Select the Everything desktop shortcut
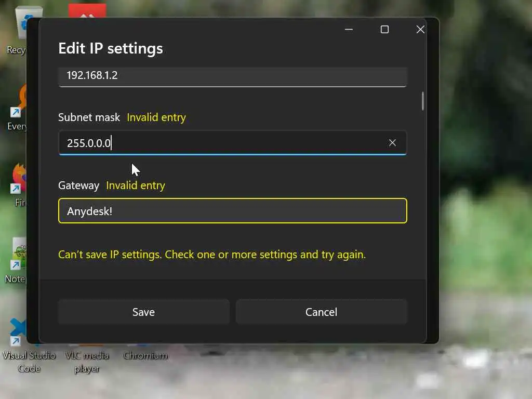This screenshot has height=399, width=532. point(17,108)
